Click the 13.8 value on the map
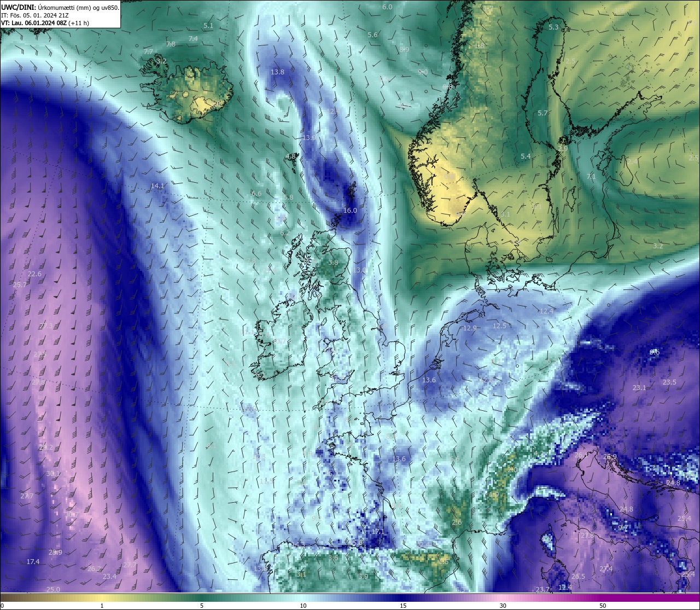 277,72
